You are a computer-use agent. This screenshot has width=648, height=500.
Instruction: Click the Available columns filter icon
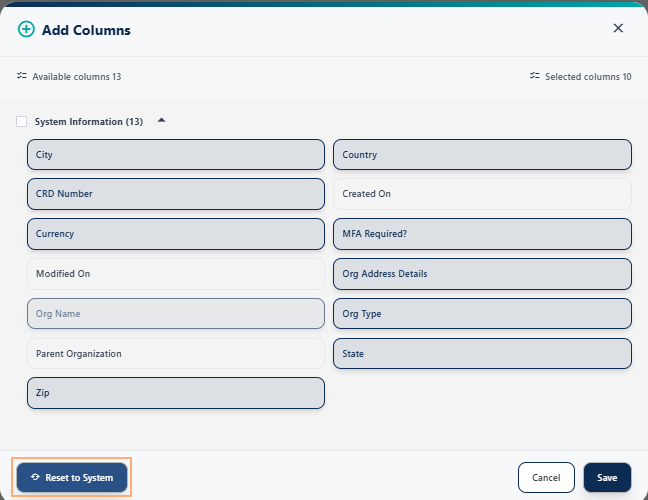coord(22,76)
